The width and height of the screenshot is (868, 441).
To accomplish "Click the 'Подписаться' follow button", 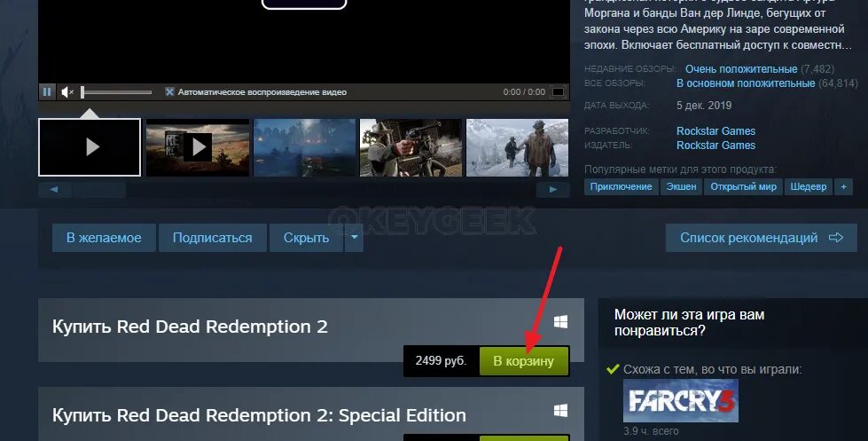I will pyautogui.click(x=213, y=238).
